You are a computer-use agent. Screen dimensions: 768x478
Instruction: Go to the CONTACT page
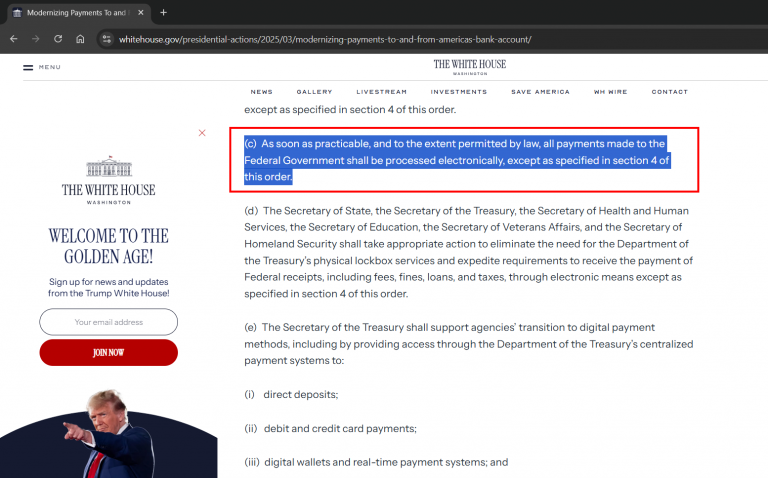coord(670,92)
